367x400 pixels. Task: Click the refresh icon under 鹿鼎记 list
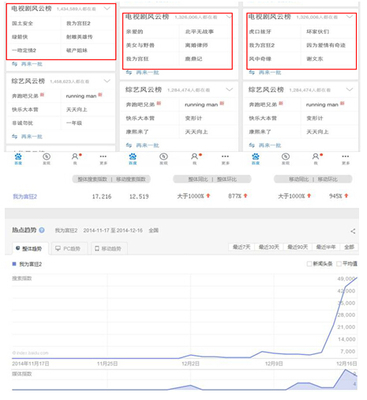pyautogui.click(x=129, y=72)
